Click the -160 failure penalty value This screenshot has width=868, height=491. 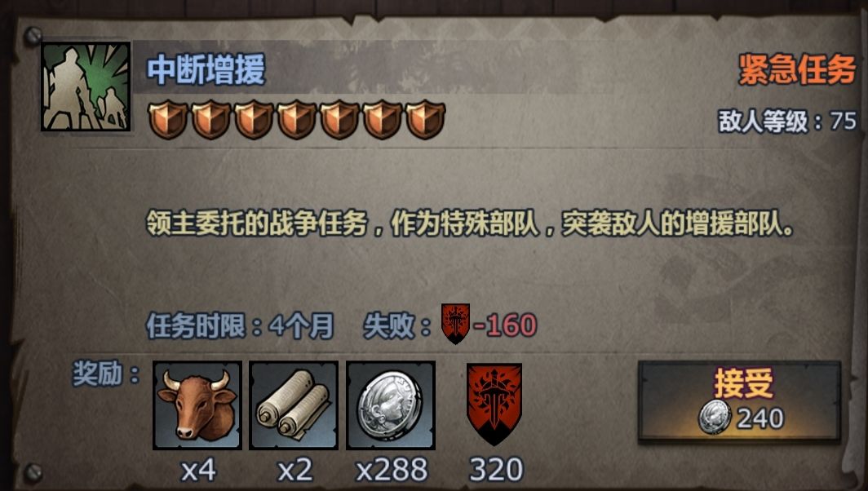505,325
